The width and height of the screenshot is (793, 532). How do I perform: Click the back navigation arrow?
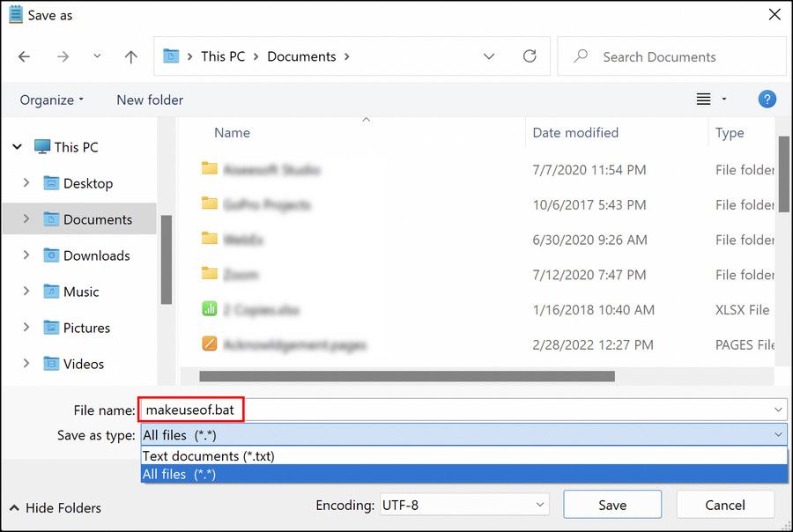[25, 56]
